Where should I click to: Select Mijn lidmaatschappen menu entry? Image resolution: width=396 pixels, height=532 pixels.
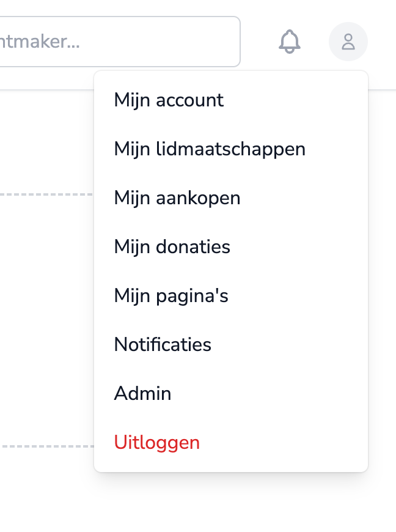(x=231, y=149)
